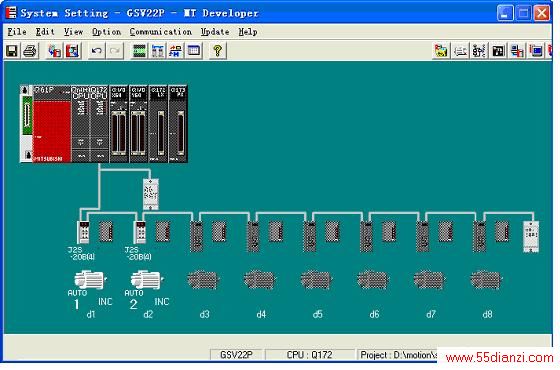Select the unset d3 amplifier slot
The height and width of the screenshot is (370, 560).
(196, 236)
